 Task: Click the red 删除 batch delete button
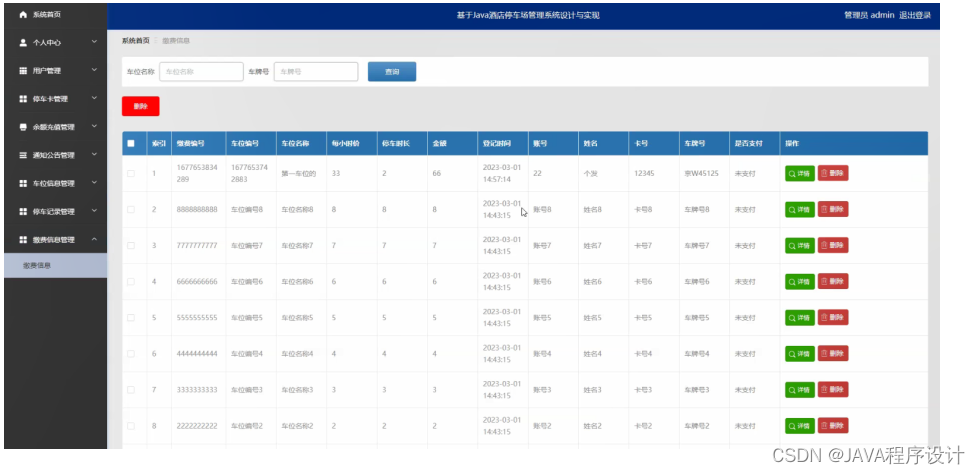[141, 106]
